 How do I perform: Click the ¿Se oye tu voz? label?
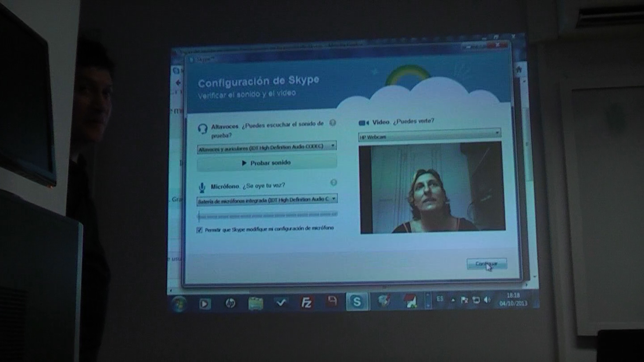coord(264,186)
